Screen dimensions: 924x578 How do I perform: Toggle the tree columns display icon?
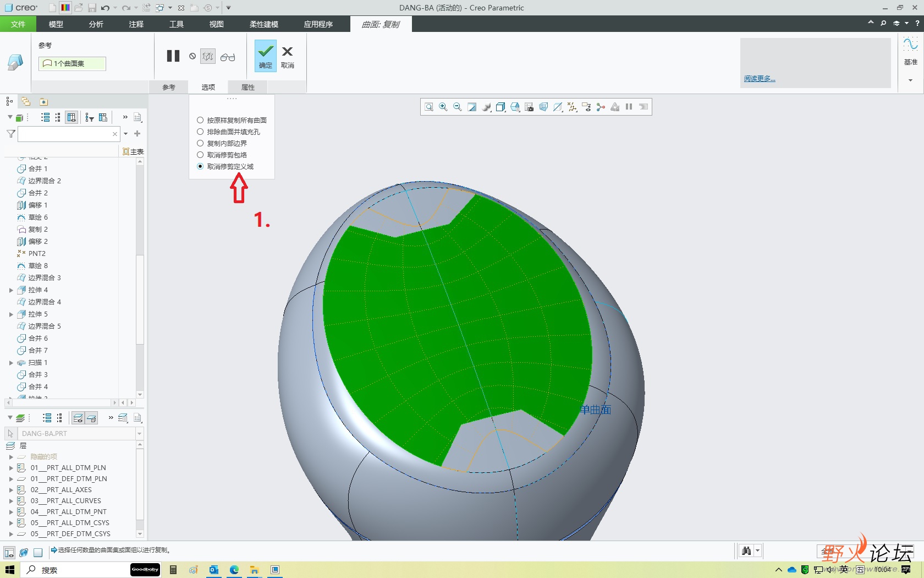tap(71, 117)
